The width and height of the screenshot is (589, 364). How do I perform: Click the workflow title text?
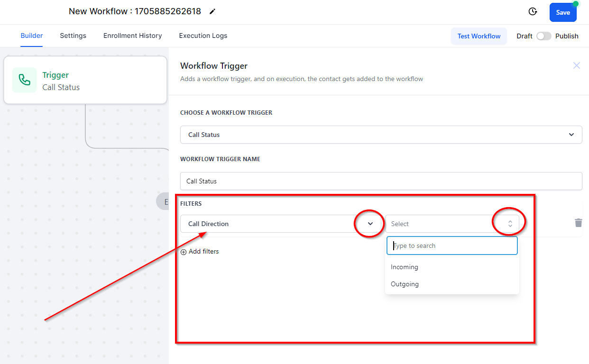click(135, 11)
